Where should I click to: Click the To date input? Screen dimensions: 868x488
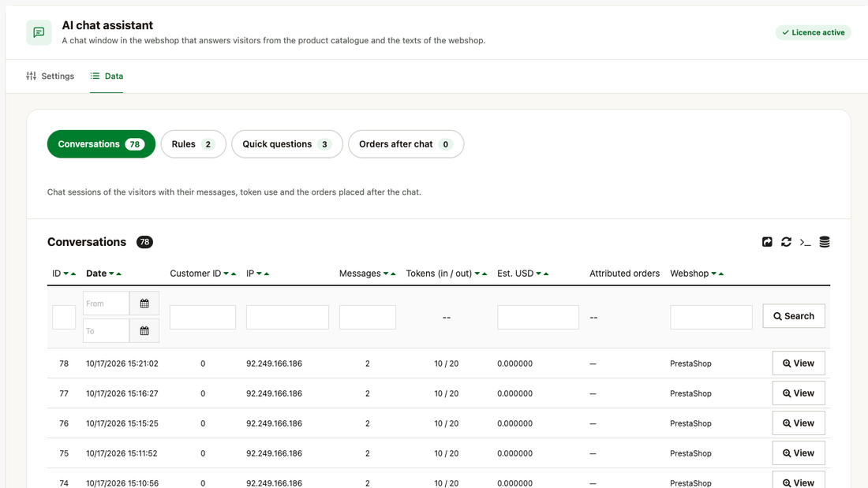tap(107, 331)
